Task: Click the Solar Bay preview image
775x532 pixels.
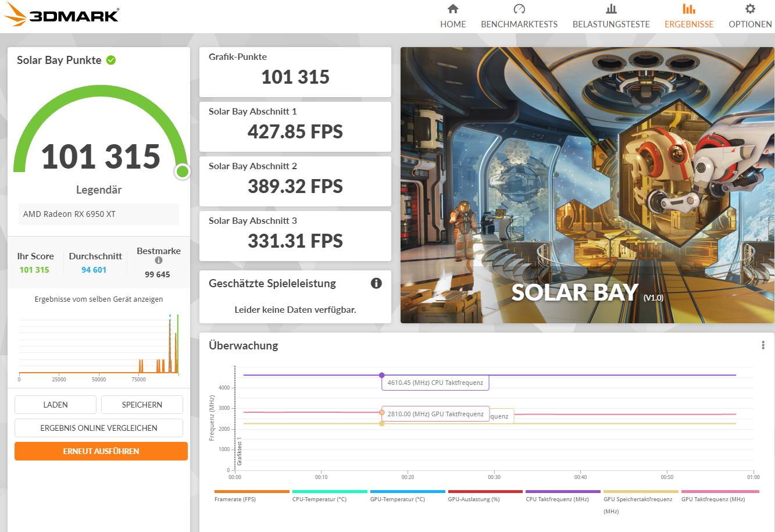Action: pyautogui.click(x=587, y=185)
